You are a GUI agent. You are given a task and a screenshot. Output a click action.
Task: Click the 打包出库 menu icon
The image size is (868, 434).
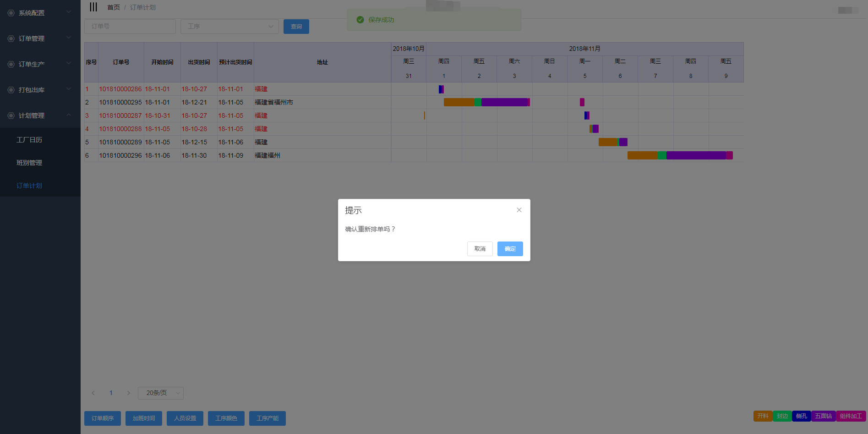tap(11, 90)
